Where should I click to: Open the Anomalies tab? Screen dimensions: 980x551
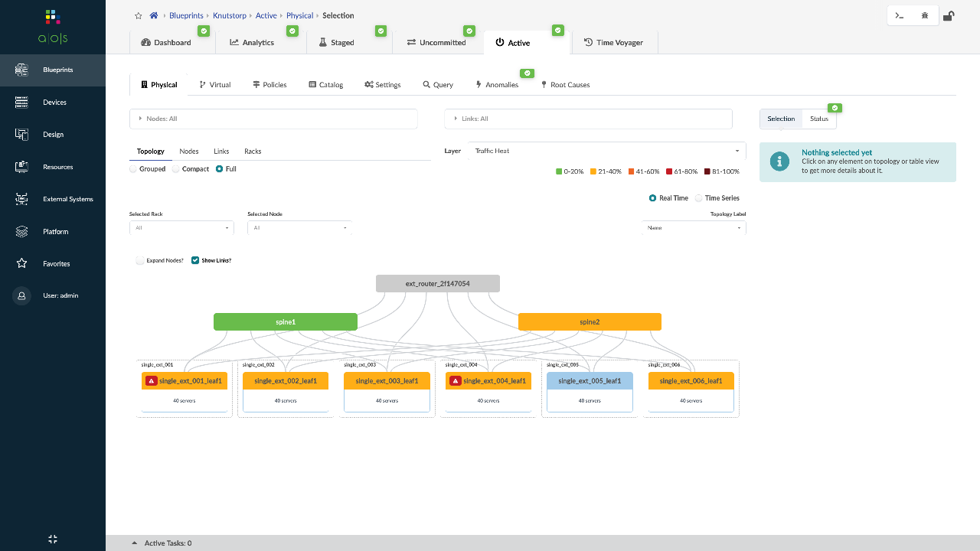click(x=497, y=85)
